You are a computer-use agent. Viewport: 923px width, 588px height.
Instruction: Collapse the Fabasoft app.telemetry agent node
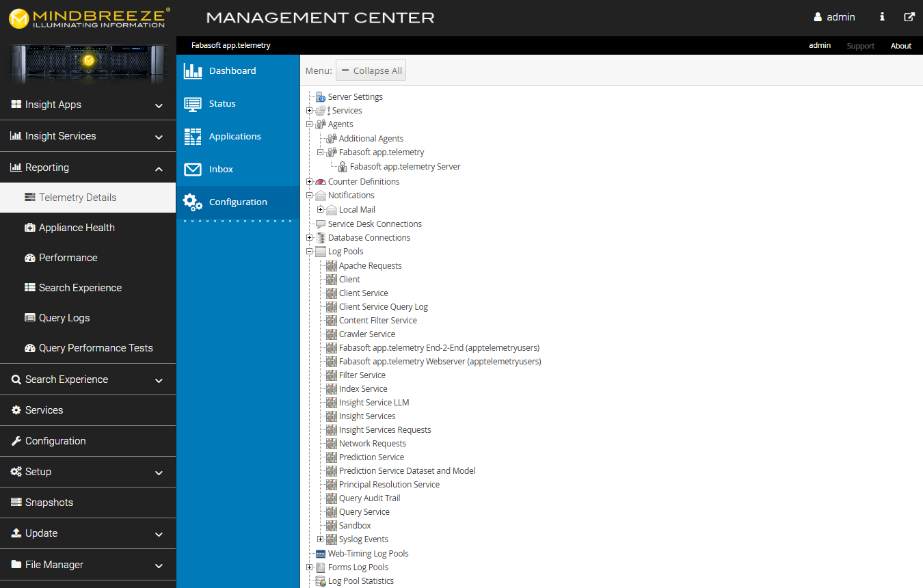[321, 152]
